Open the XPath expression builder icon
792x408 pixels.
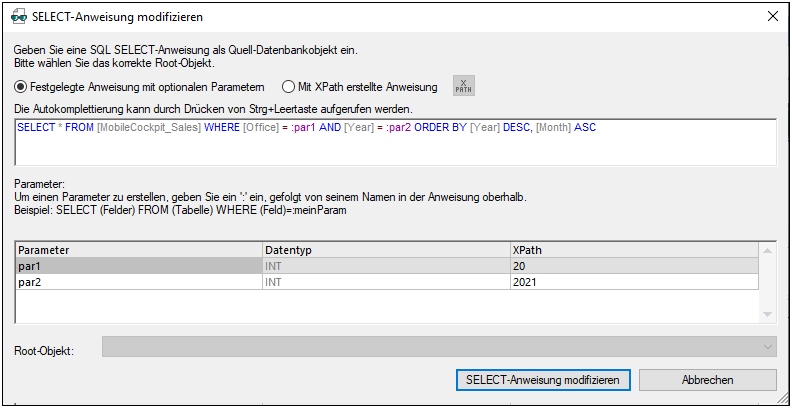(463, 87)
